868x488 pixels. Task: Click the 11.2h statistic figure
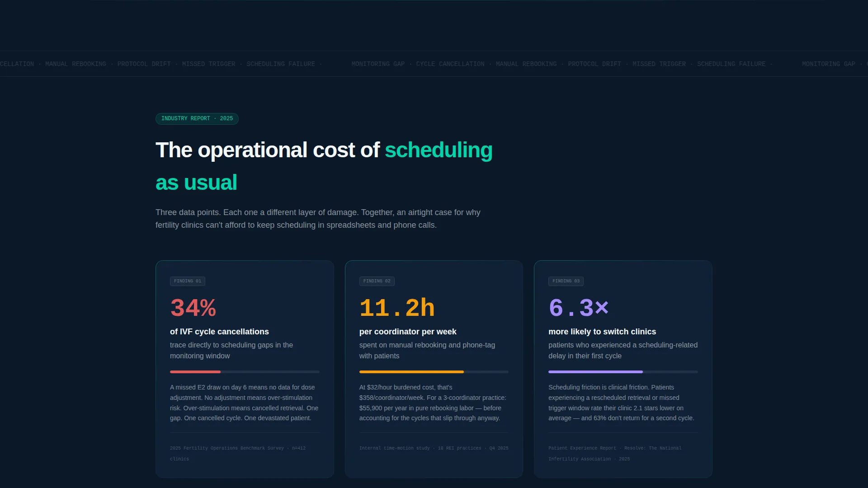(397, 308)
